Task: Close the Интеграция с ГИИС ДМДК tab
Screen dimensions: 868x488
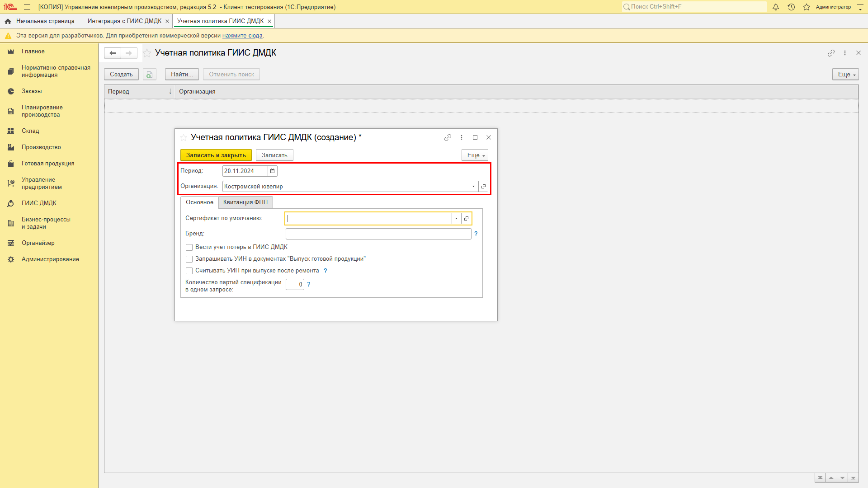Action: coord(167,21)
